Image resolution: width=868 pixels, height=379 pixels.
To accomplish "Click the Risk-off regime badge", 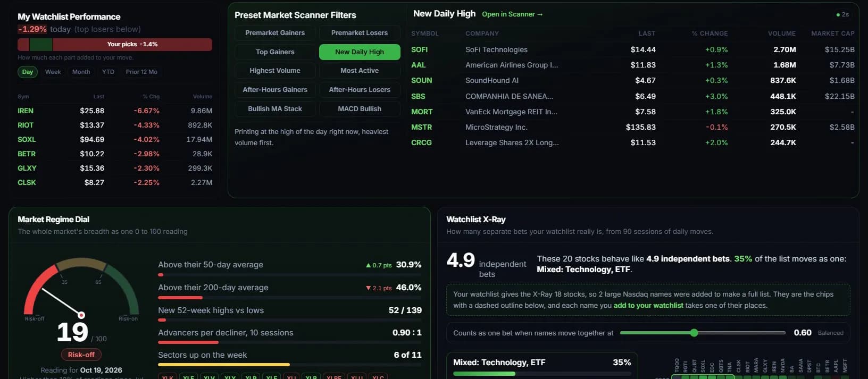I will point(81,355).
